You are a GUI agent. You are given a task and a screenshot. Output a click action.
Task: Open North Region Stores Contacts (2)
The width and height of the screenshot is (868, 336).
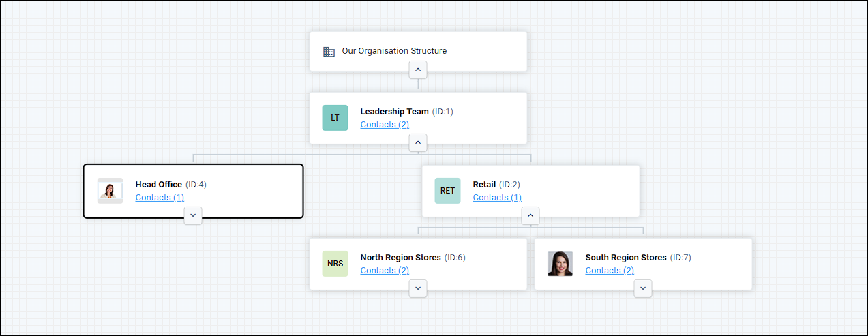(x=385, y=271)
